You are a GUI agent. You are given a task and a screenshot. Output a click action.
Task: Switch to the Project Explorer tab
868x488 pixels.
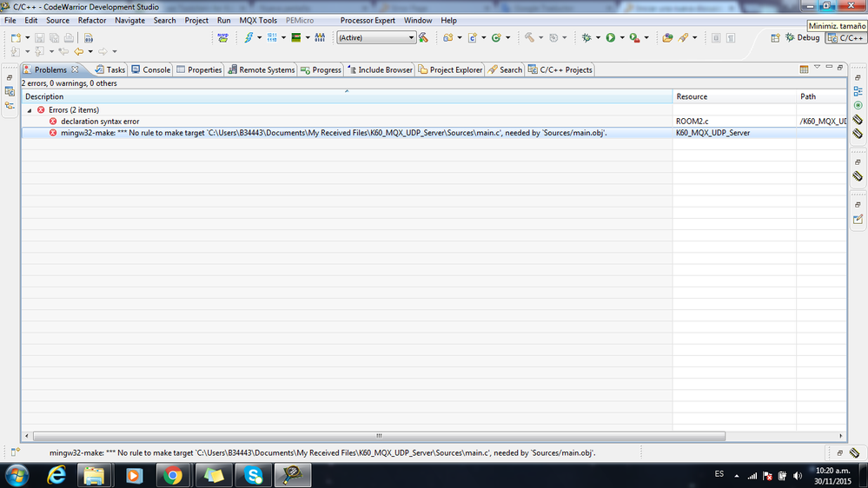451,69
